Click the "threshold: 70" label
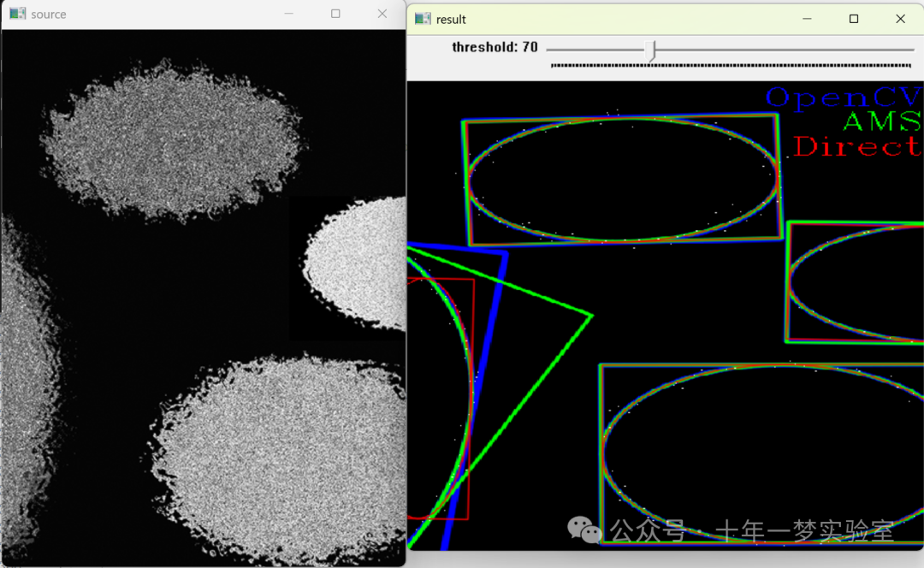 pyautogui.click(x=495, y=47)
